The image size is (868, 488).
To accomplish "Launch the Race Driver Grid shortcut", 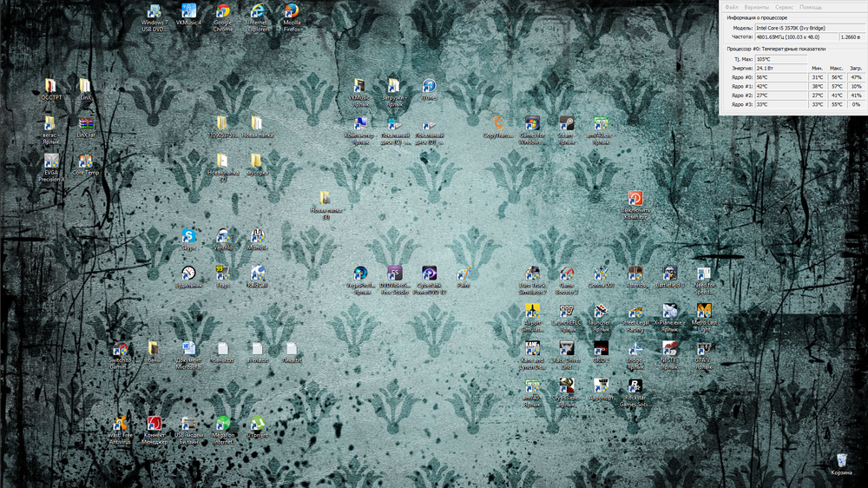I will click(x=566, y=355).
